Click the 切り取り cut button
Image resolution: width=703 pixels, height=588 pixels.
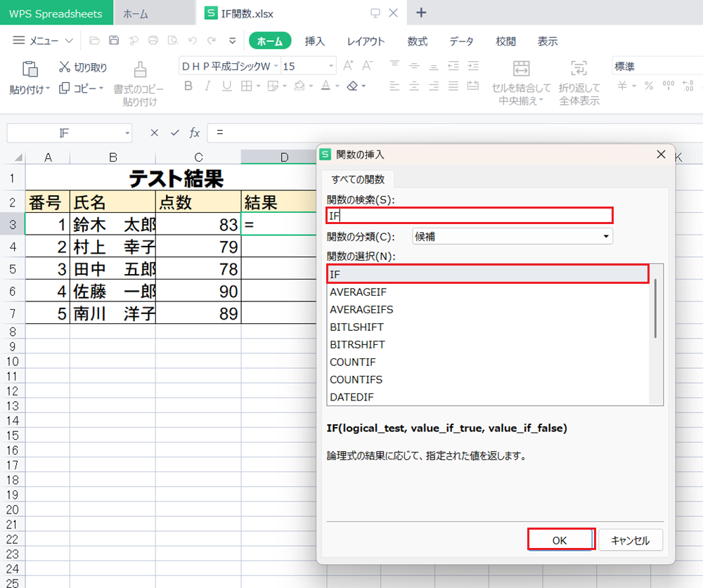coord(83,67)
